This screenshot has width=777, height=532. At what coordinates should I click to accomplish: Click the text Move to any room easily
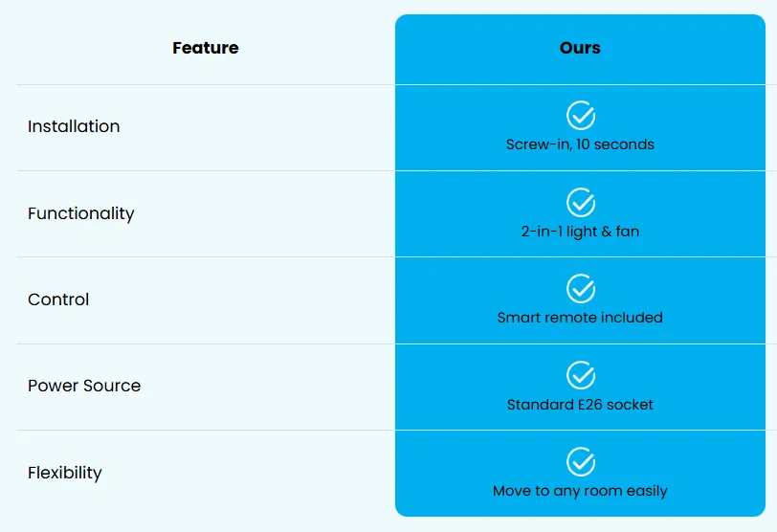pos(580,491)
